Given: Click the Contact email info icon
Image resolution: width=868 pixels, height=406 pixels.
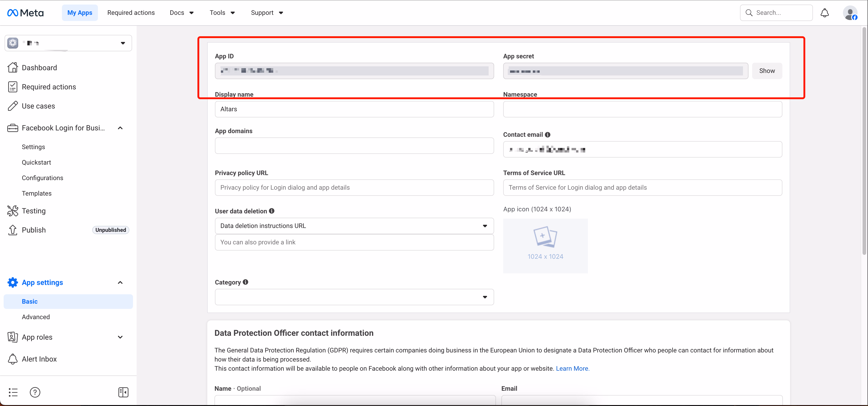Looking at the screenshot, I should pyautogui.click(x=548, y=134).
